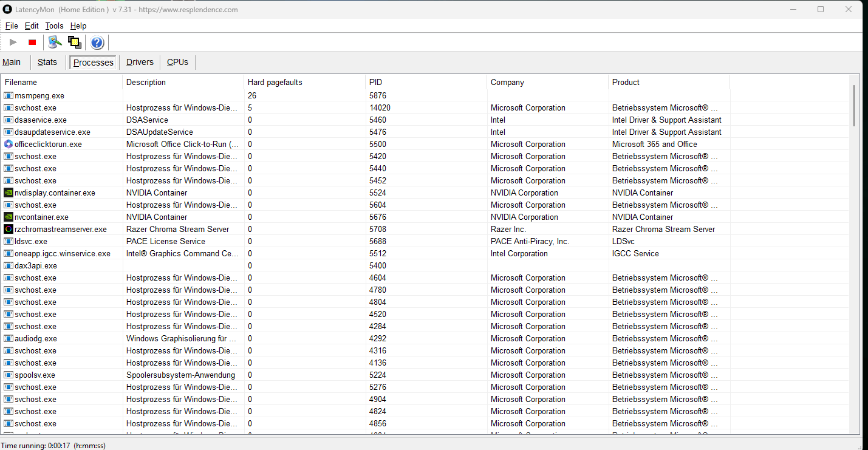
Task: Click PID 4292 of audiodg.exe
Action: pos(378,338)
